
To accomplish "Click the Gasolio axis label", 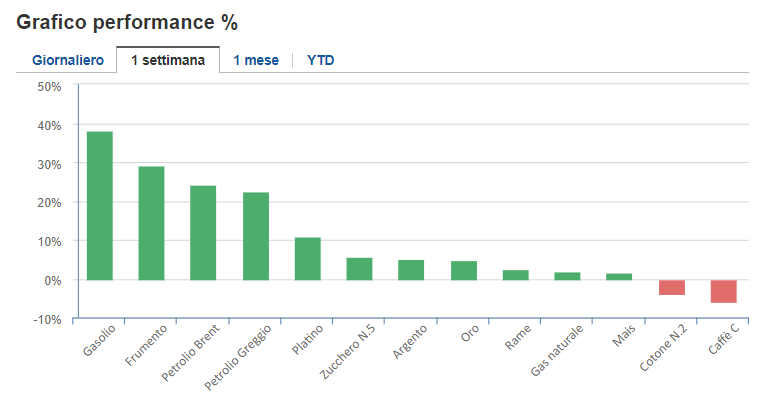I will (98, 342).
